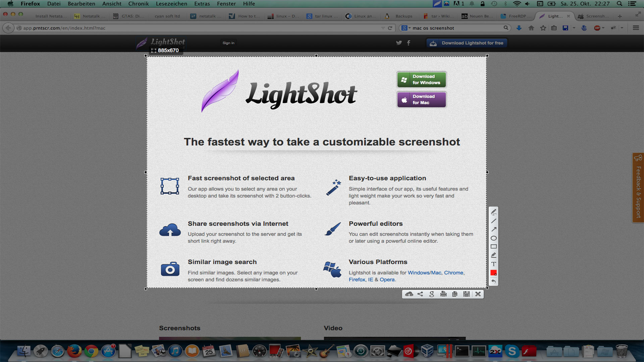Select the rectangle tool in toolbar
The height and width of the screenshot is (362, 644).
point(494,246)
